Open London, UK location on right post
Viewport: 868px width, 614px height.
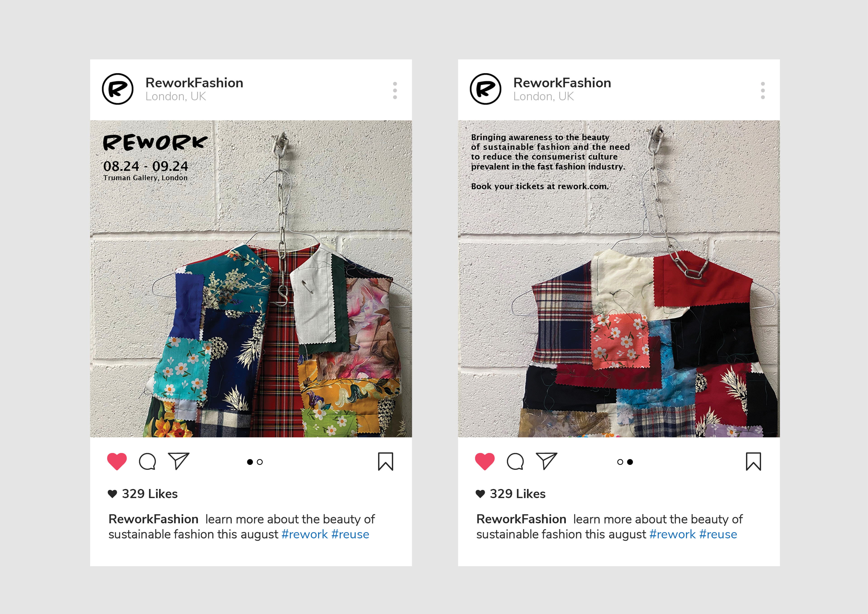pos(543,97)
